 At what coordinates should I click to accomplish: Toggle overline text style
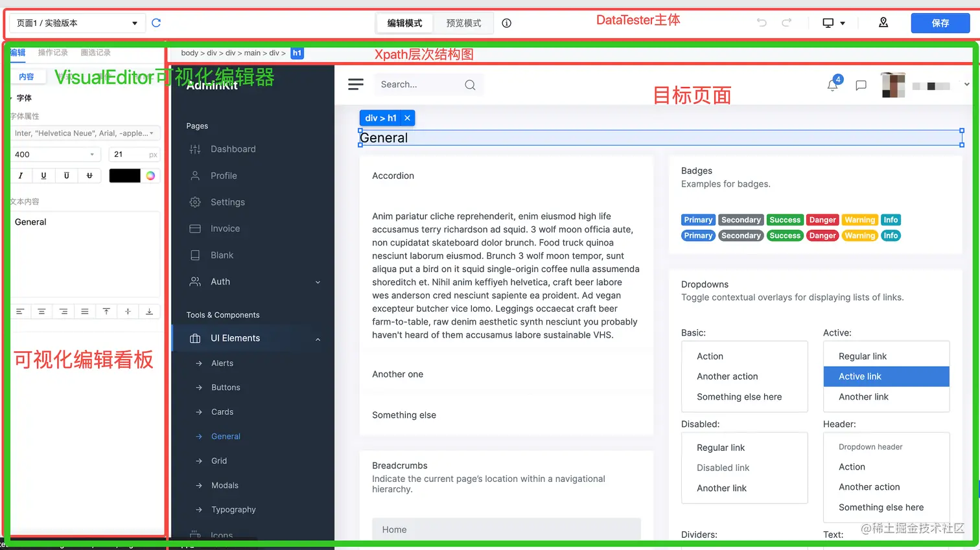coord(66,176)
